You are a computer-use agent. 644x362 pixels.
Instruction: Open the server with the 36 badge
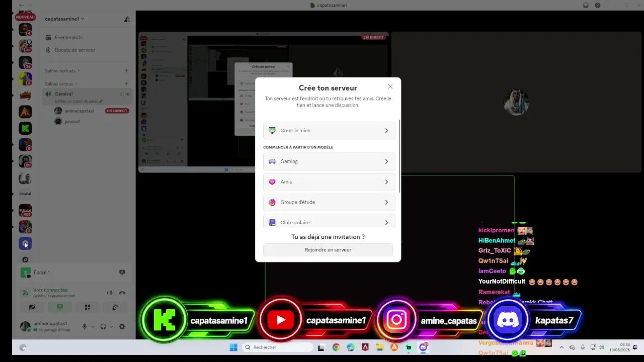click(x=25, y=62)
